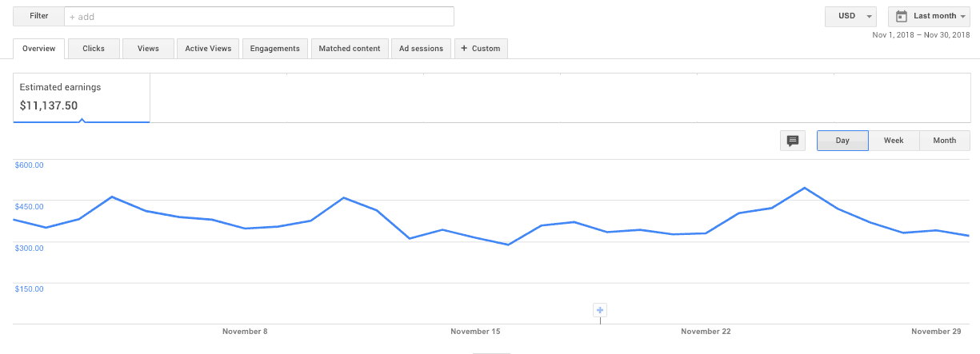This screenshot has height=354, width=980.
Task: Click the add filter input field
Action: click(x=259, y=16)
